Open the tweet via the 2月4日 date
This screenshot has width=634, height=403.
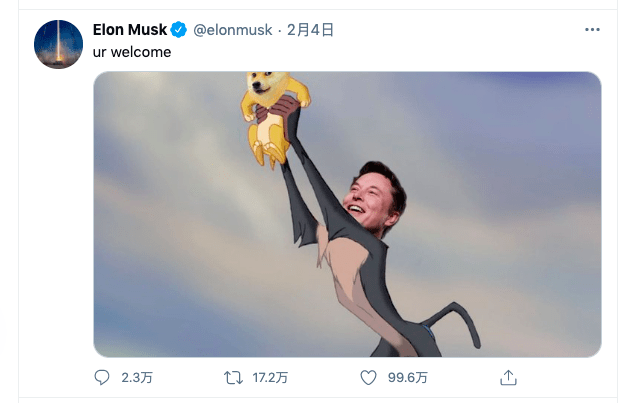(x=310, y=30)
